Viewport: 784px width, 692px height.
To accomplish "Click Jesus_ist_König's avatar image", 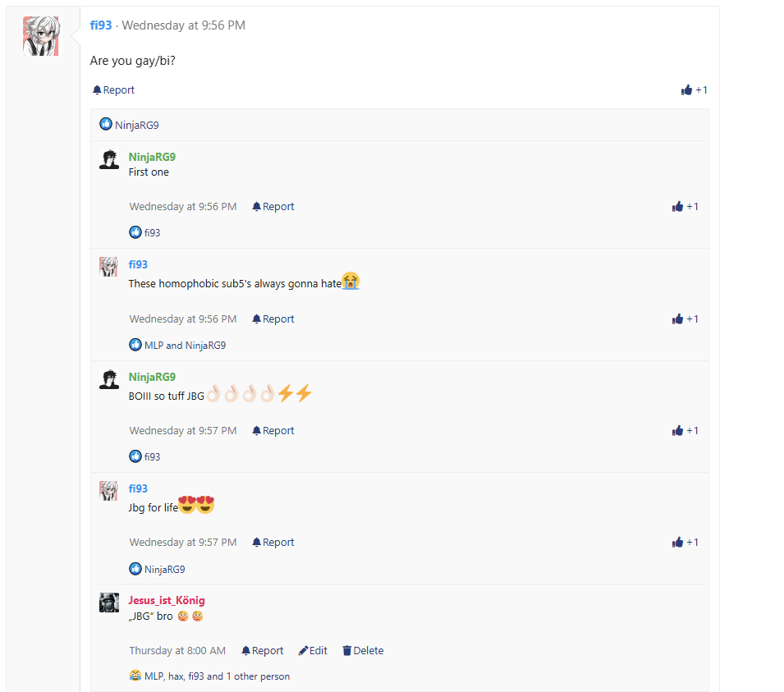I will click(109, 603).
